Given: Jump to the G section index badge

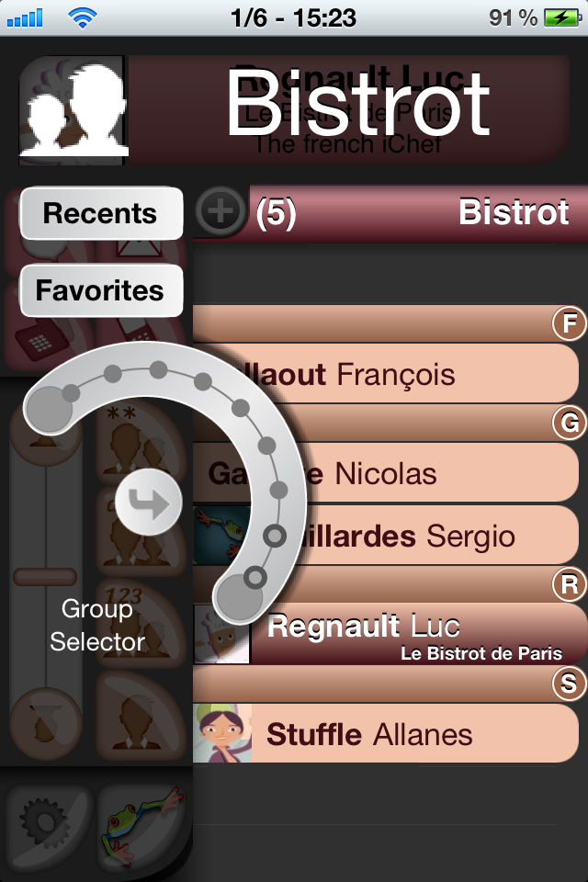Looking at the screenshot, I should tap(570, 423).
